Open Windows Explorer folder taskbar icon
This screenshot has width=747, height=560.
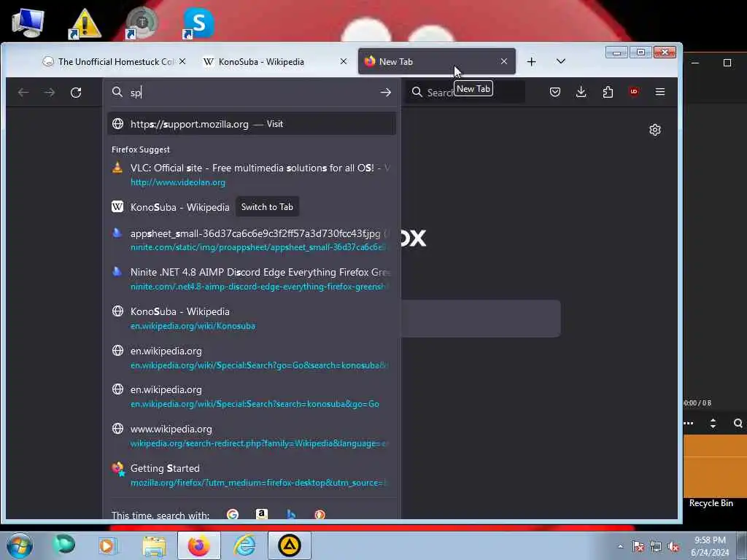click(x=154, y=546)
